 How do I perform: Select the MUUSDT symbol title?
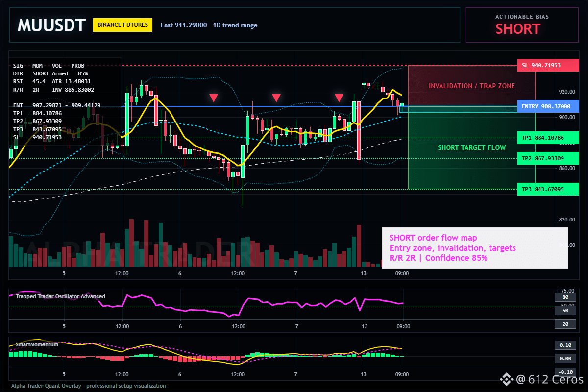pyautogui.click(x=51, y=25)
